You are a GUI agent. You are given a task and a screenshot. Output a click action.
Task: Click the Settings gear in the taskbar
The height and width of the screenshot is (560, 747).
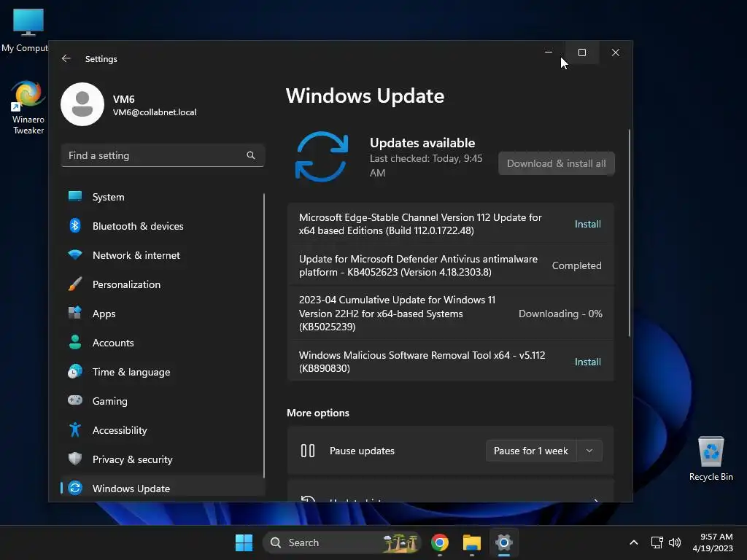tap(503, 542)
